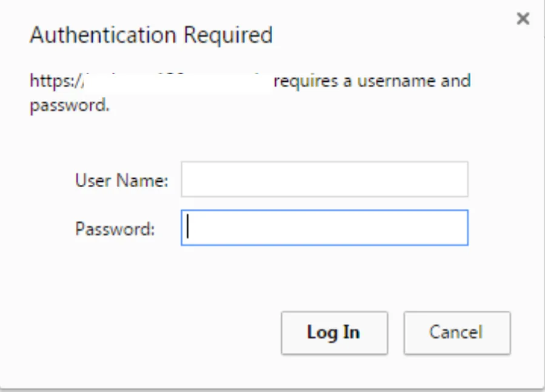Screen dimensions: 545x392
Task: Click the word "requires" in the message
Action: 303,81
